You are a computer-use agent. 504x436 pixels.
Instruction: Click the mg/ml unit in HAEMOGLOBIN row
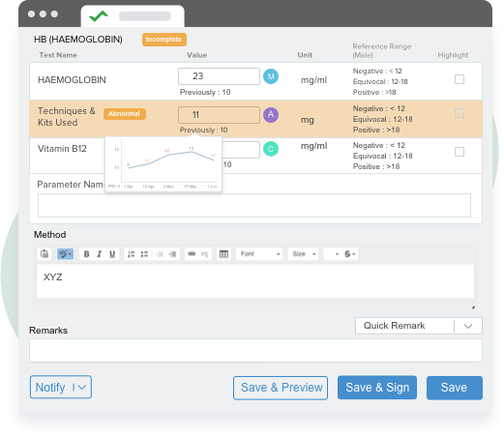pyautogui.click(x=313, y=80)
